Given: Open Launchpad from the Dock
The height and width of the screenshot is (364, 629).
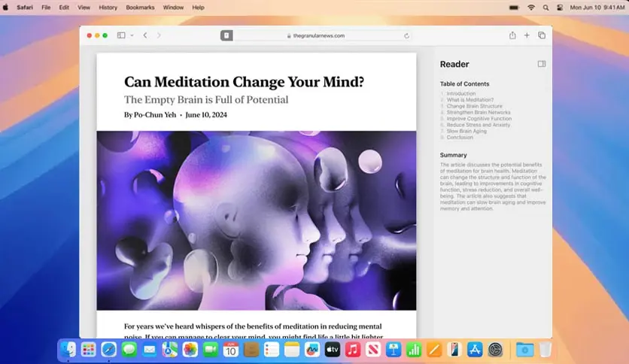Looking at the screenshot, I should (88, 350).
